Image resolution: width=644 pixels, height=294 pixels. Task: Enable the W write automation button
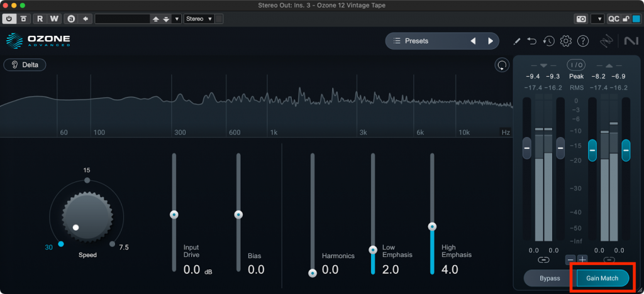click(x=54, y=19)
